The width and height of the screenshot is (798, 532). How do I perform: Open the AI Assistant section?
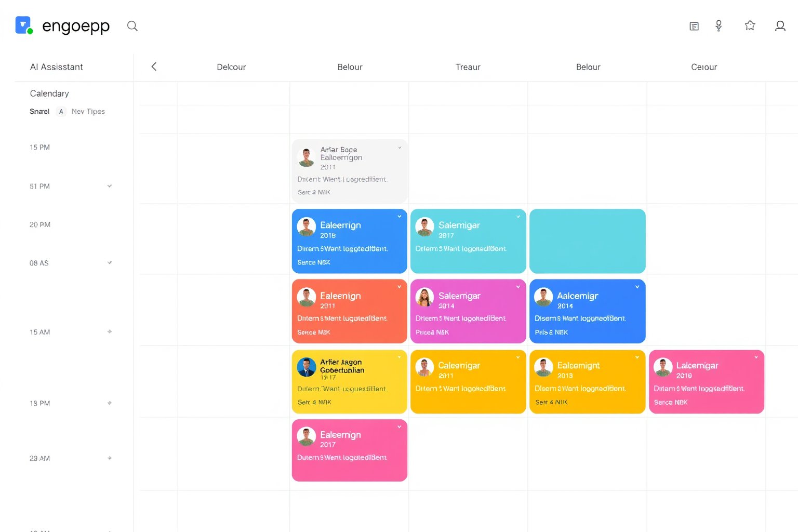57,66
